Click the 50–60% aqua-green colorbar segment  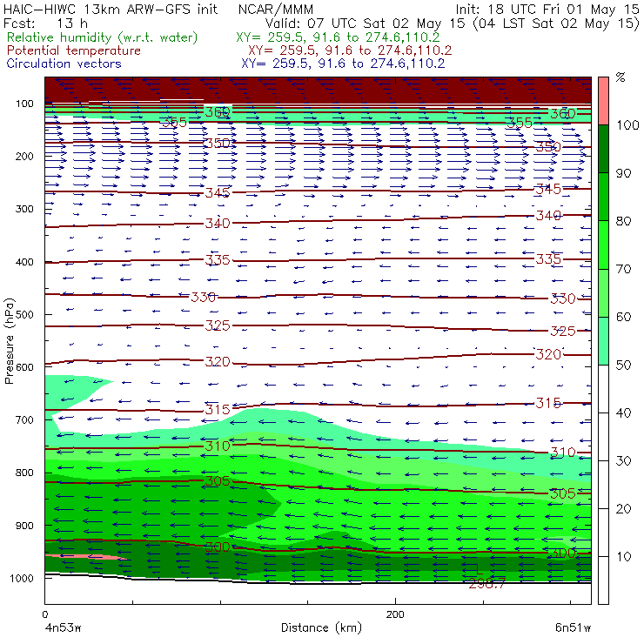[603, 341]
